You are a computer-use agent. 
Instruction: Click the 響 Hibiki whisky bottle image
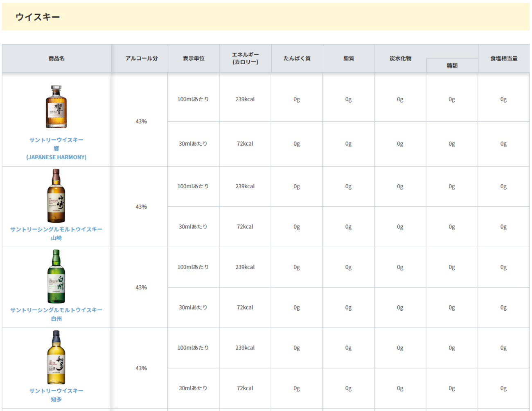coord(56,106)
